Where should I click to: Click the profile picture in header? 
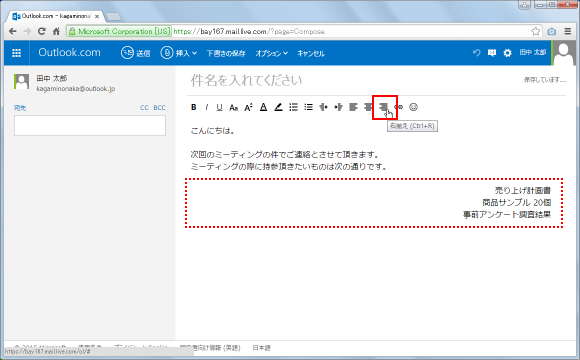coord(564,53)
